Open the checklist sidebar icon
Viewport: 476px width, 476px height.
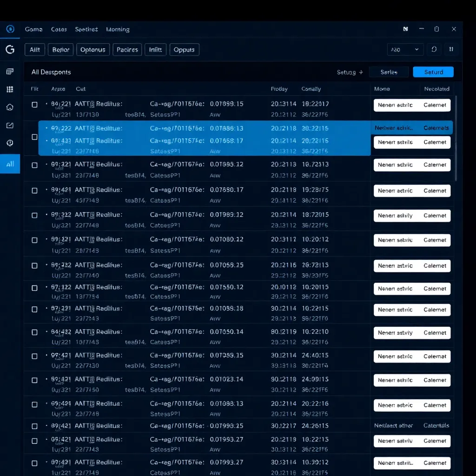[x=10, y=125]
